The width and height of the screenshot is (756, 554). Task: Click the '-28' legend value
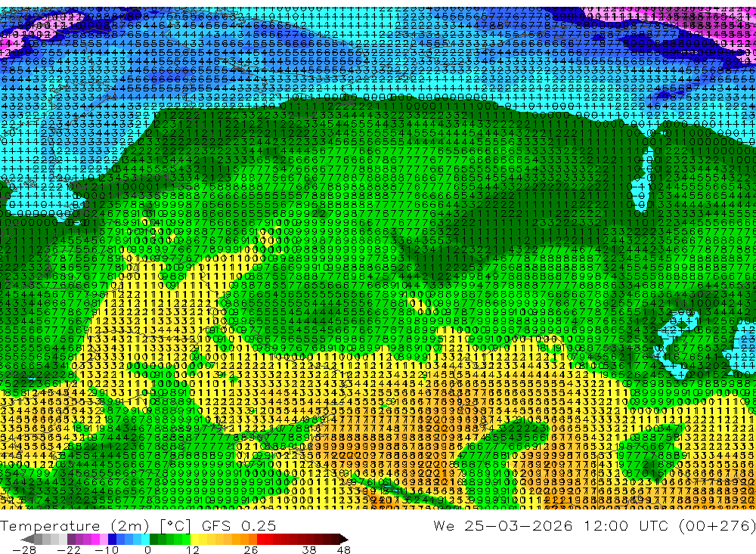pyautogui.click(x=24, y=549)
